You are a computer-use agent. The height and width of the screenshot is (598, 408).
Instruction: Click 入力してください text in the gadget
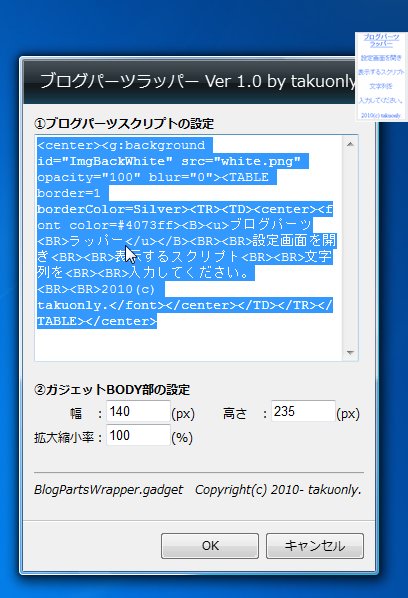(381, 100)
